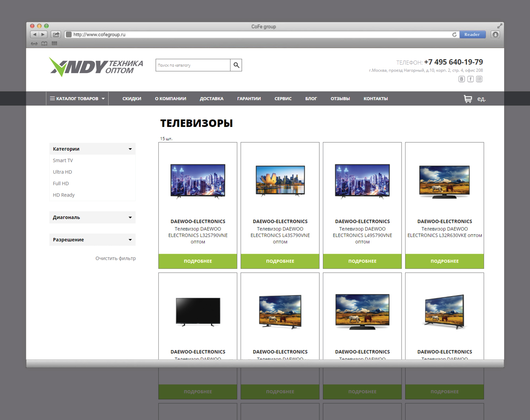Click the Moscow address line under the phone
Viewport: 530px width, 420px height.
click(426, 70)
